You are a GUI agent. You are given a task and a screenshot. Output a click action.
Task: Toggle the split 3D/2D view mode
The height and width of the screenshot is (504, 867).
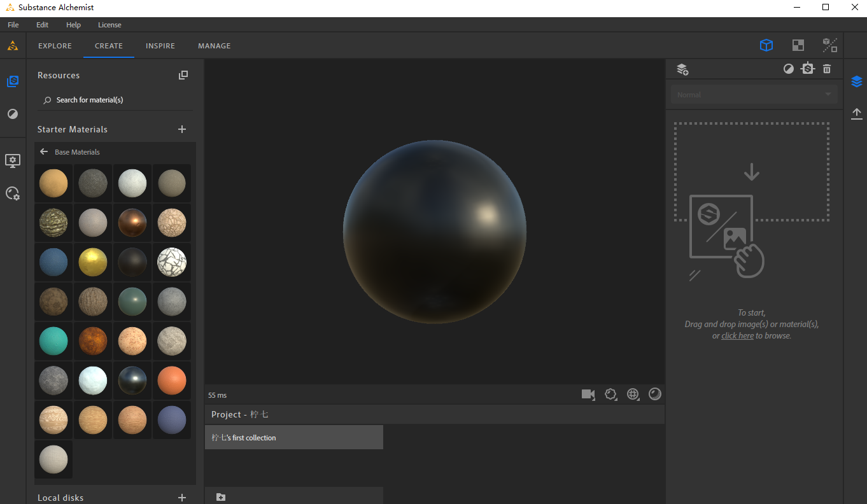pos(829,45)
